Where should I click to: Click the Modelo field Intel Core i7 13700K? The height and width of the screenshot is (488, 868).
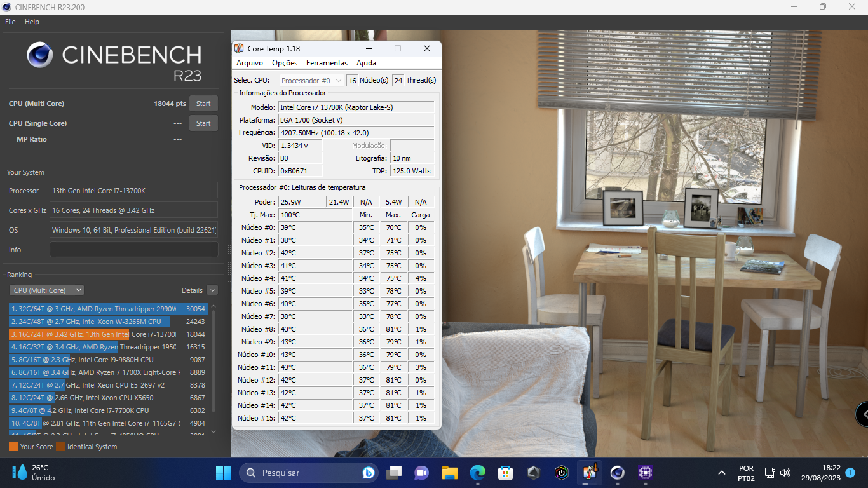tap(356, 107)
